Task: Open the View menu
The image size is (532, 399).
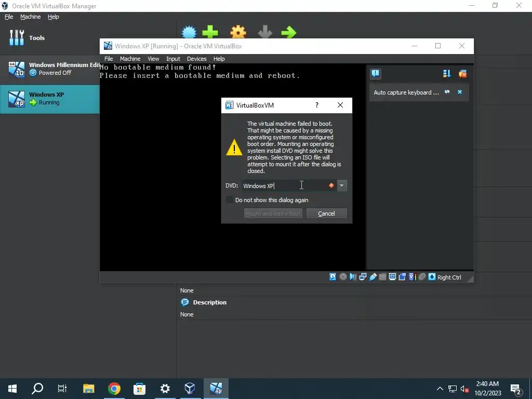Action: pos(153,59)
